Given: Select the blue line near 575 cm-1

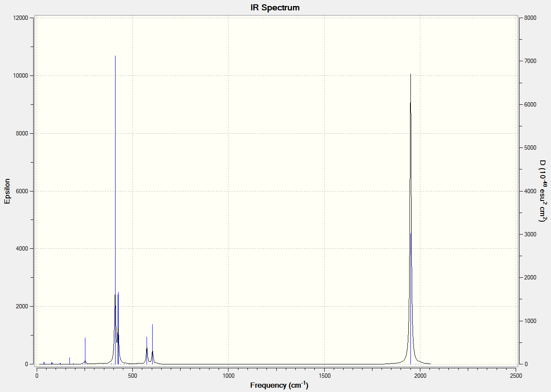Looking at the screenshot, I should 147,350.
